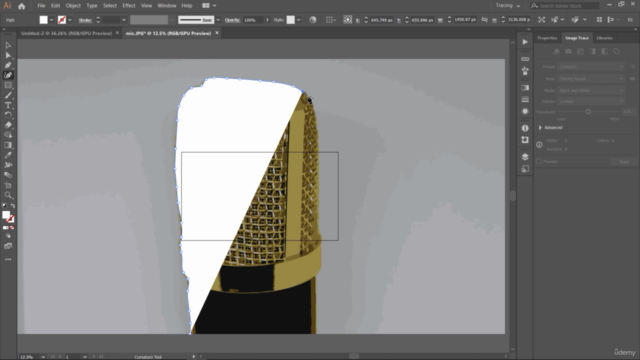This screenshot has height=360, width=640.
Task: Select the Selection tool arrow
Action: tap(8, 45)
